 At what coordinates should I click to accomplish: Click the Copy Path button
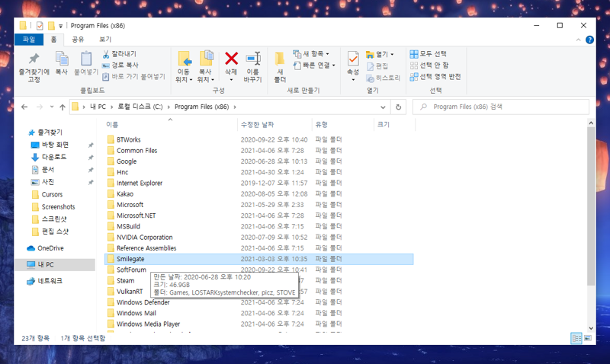coord(120,65)
